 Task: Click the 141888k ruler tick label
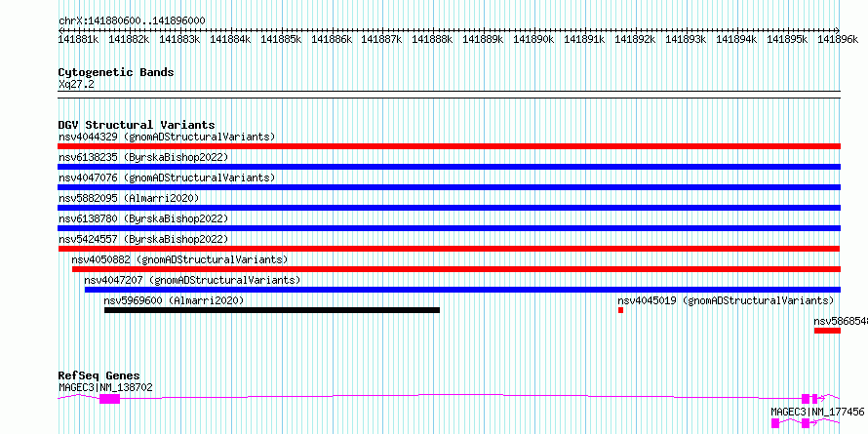click(x=432, y=39)
